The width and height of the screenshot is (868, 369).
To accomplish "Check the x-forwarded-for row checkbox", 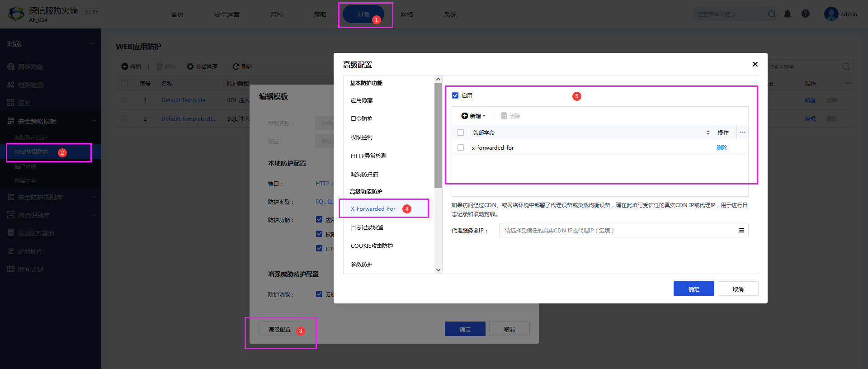I will coord(461,147).
